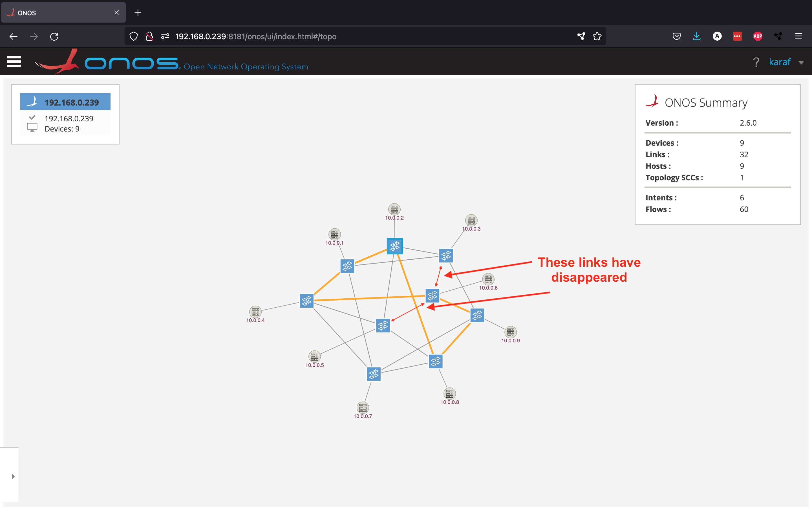Reload the browser page

click(54, 36)
